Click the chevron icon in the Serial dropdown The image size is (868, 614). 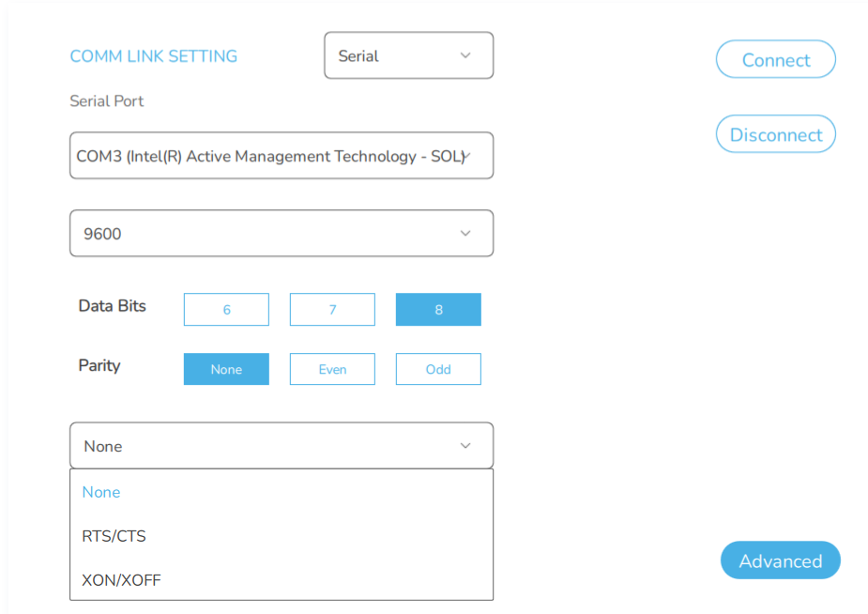coord(465,55)
